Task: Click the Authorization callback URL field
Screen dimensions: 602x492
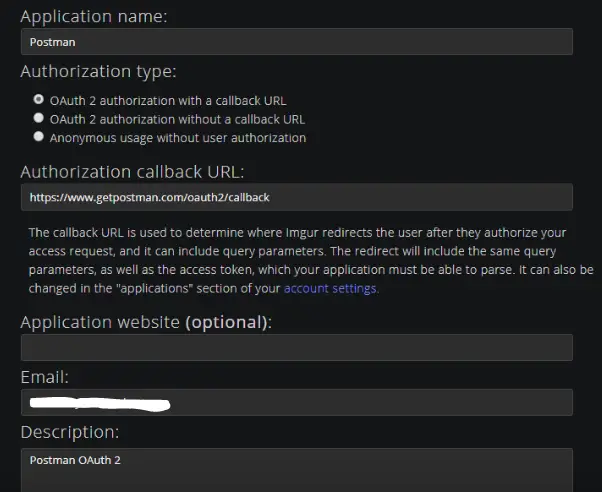Action: coord(297,197)
